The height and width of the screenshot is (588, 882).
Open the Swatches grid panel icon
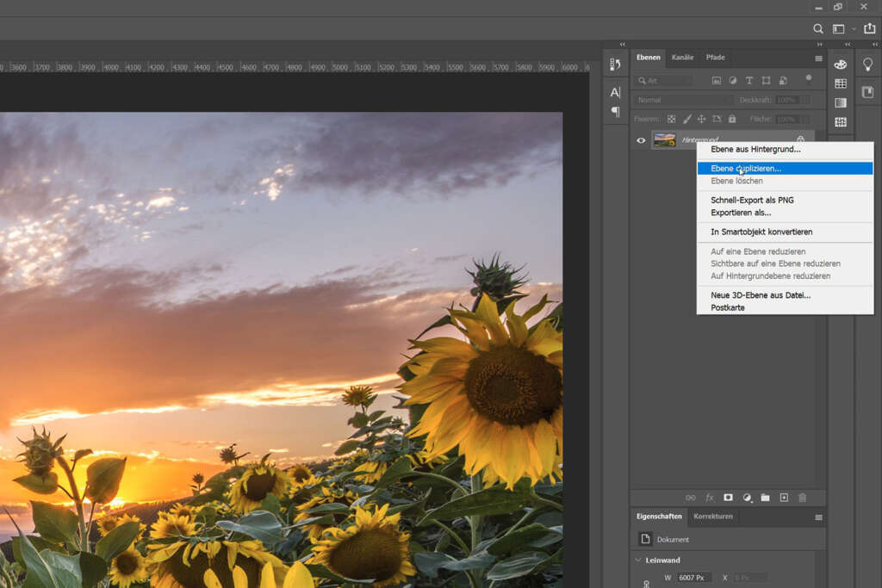click(x=841, y=84)
